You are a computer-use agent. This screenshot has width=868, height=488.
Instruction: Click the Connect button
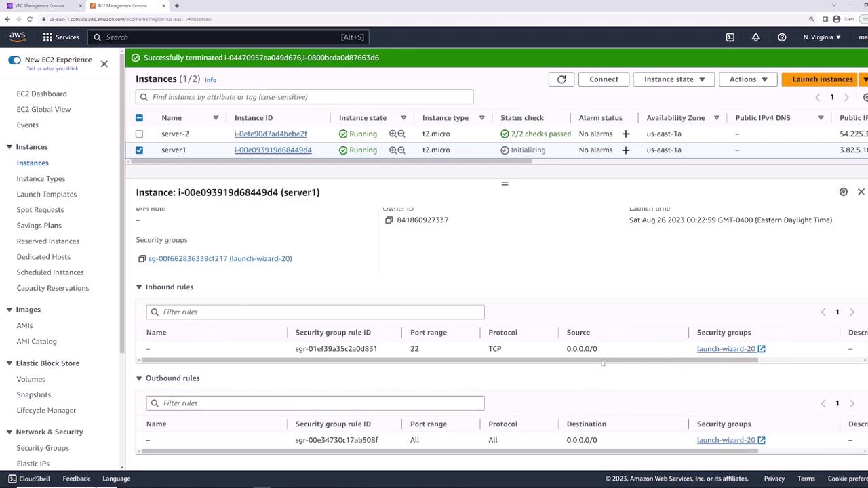click(604, 79)
